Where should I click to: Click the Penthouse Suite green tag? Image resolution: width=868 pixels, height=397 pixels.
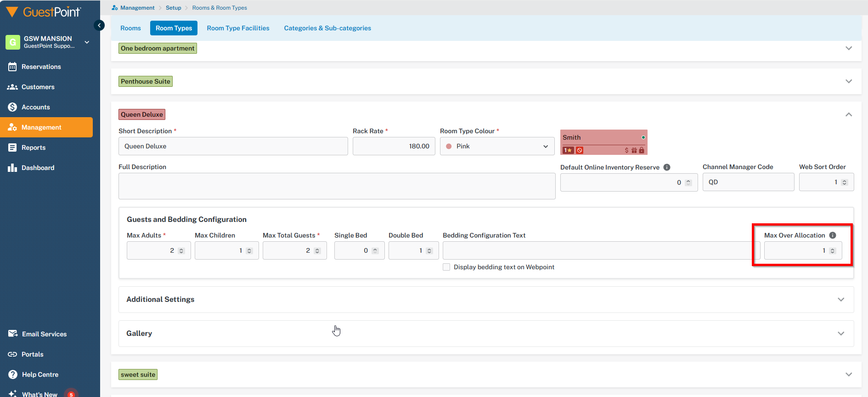pyautogui.click(x=146, y=81)
